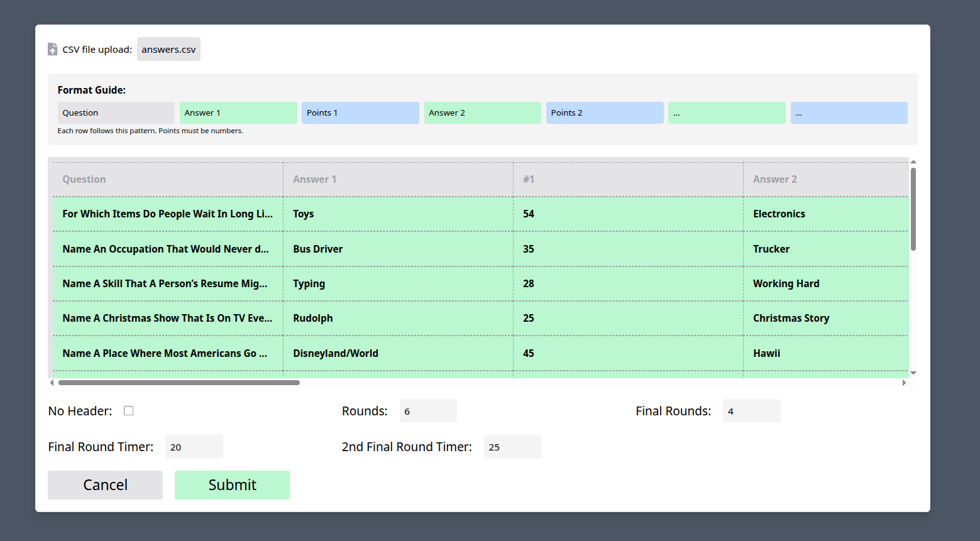Image resolution: width=980 pixels, height=541 pixels.
Task: Click the CSV file upload icon
Action: (52, 48)
